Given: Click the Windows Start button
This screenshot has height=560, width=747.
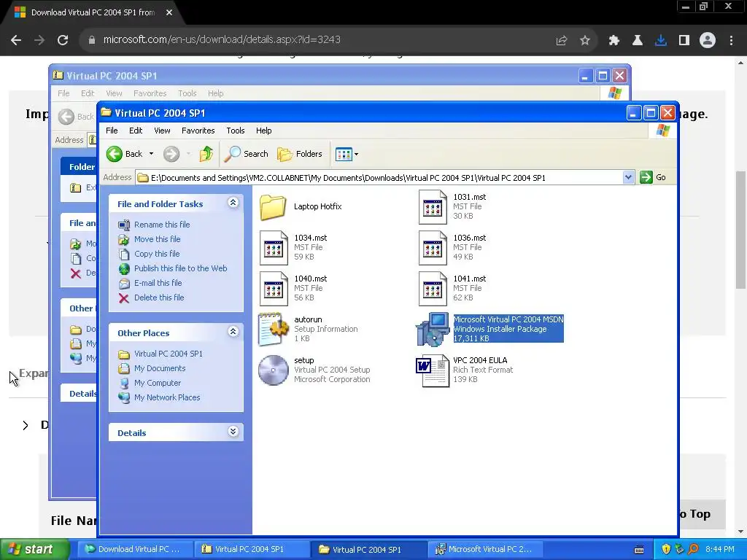Looking at the screenshot, I should (x=34, y=549).
